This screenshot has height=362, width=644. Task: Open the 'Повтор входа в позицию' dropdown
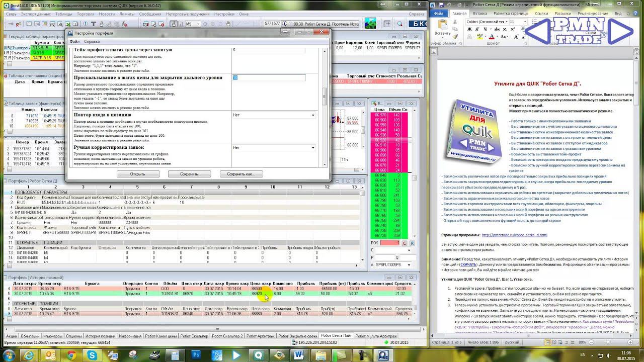[312, 115]
